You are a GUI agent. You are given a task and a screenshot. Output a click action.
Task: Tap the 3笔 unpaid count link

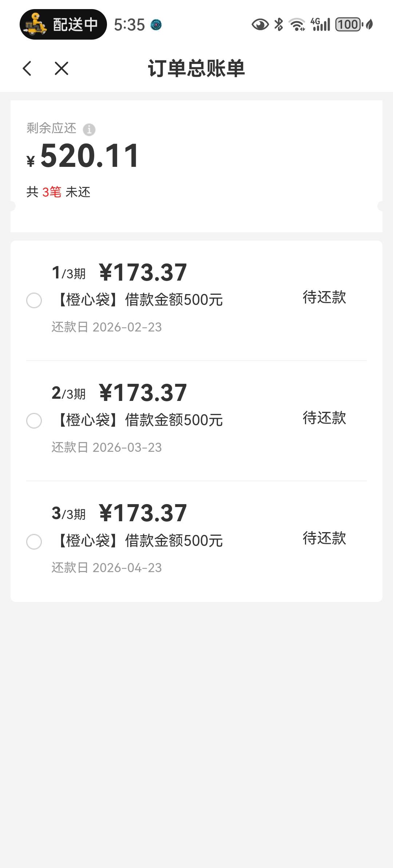(52, 192)
